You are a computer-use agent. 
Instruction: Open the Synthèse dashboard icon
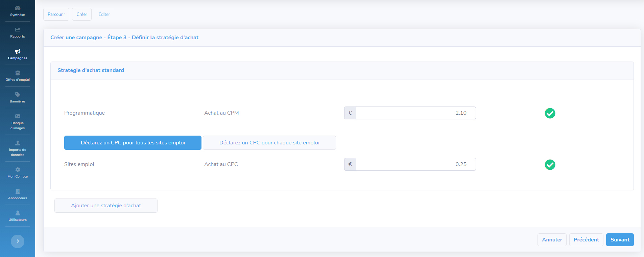click(18, 8)
